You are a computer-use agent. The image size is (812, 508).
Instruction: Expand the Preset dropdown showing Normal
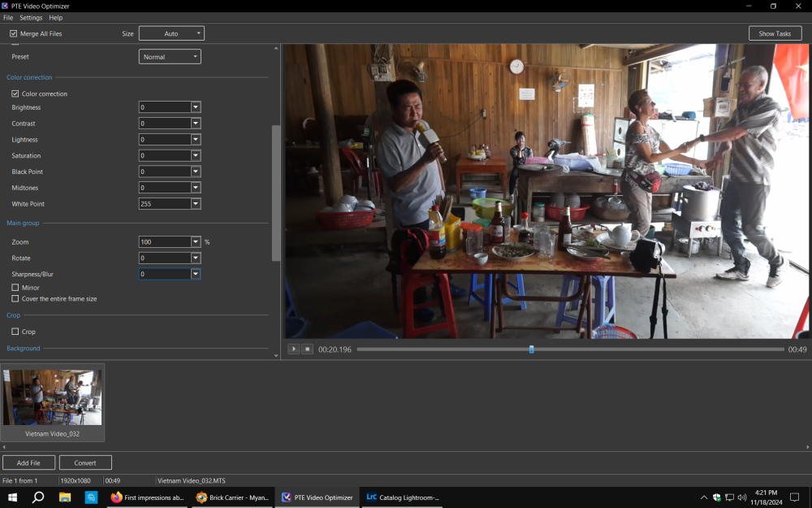(170, 57)
